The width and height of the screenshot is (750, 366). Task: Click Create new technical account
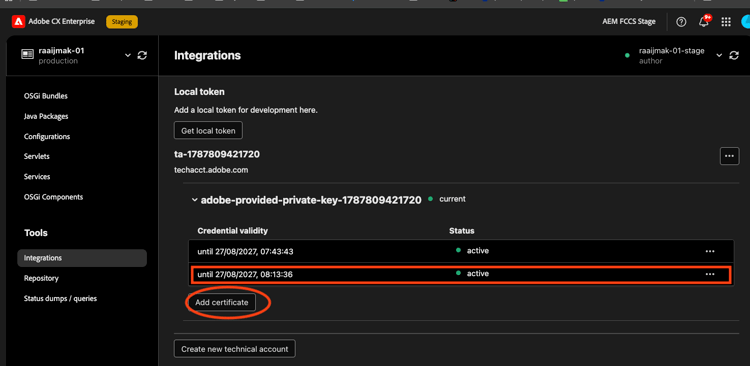coord(234,349)
